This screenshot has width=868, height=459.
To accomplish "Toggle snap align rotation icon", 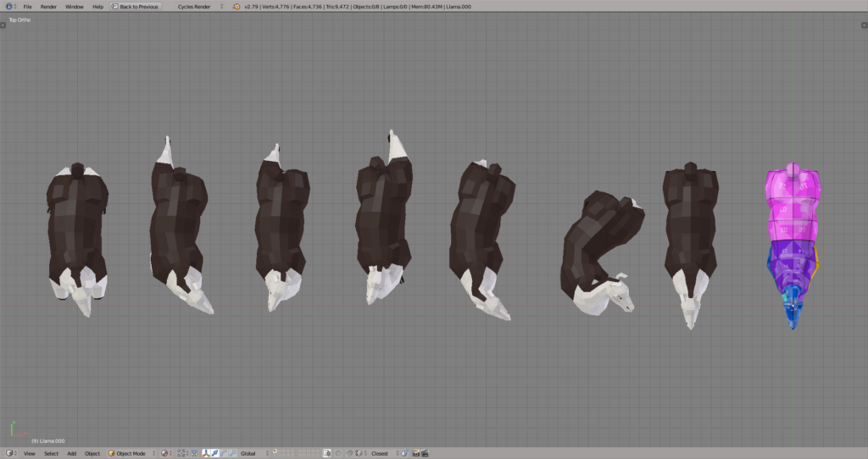I will tap(404, 453).
